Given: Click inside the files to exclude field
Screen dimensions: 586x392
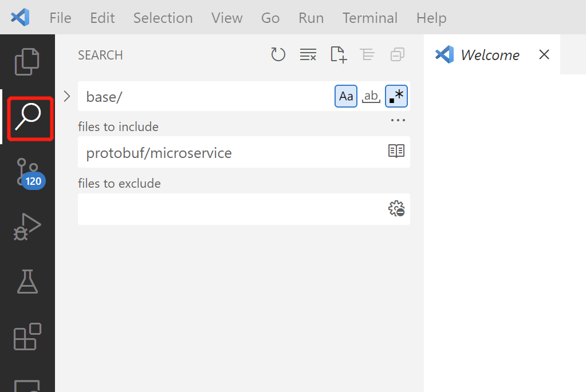Looking at the screenshot, I should (229, 209).
